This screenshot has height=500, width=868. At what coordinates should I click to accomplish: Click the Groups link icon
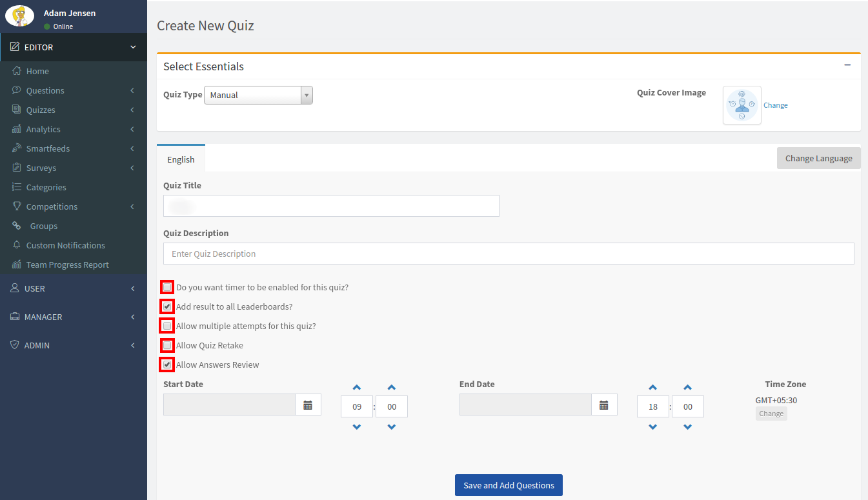pyautogui.click(x=17, y=226)
